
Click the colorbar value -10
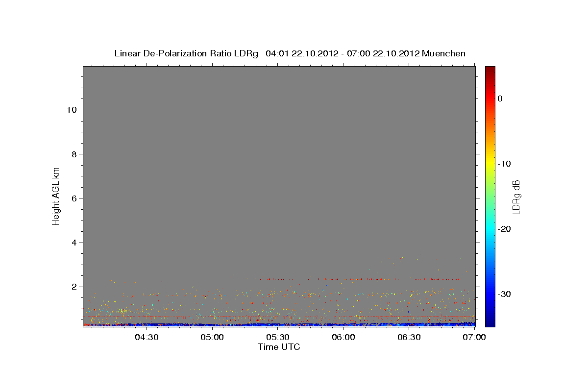[x=505, y=164]
